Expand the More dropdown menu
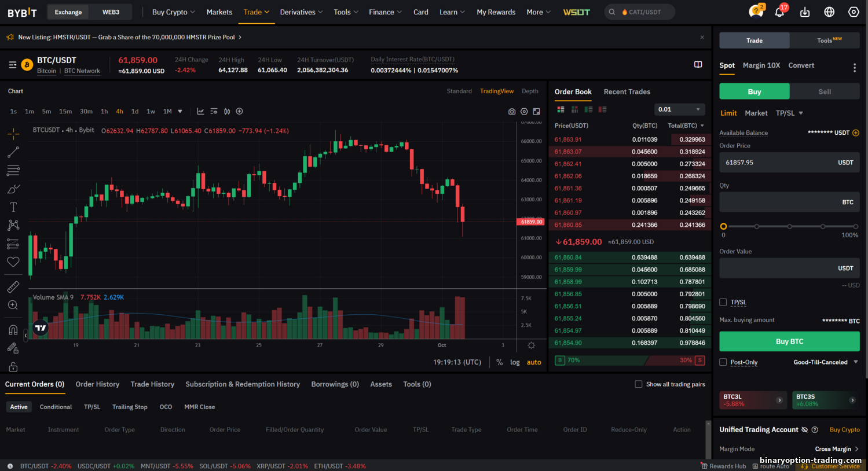This screenshot has height=471, width=868. (x=539, y=12)
